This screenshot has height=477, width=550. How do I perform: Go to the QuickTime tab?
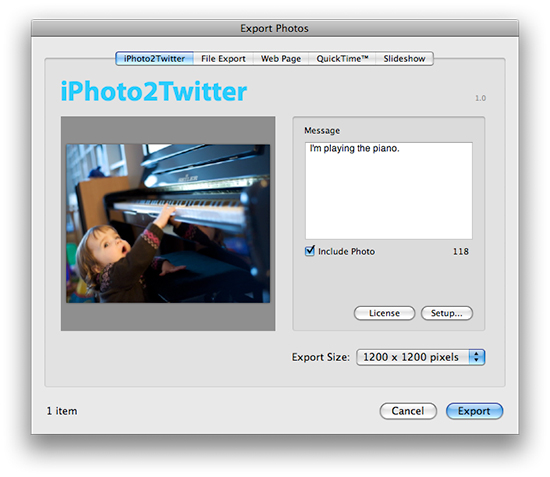(342, 59)
